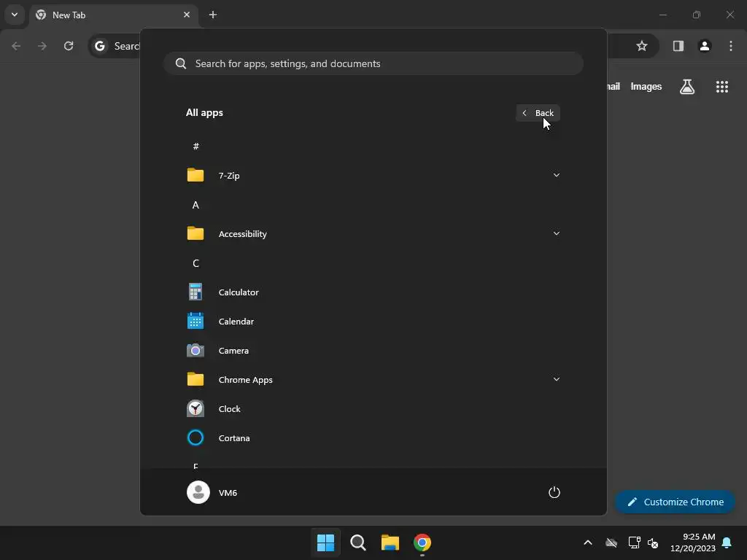Image resolution: width=747 pixels, height=560 pixels.
Task: Click the # letter header
Action: coord(196,146)
